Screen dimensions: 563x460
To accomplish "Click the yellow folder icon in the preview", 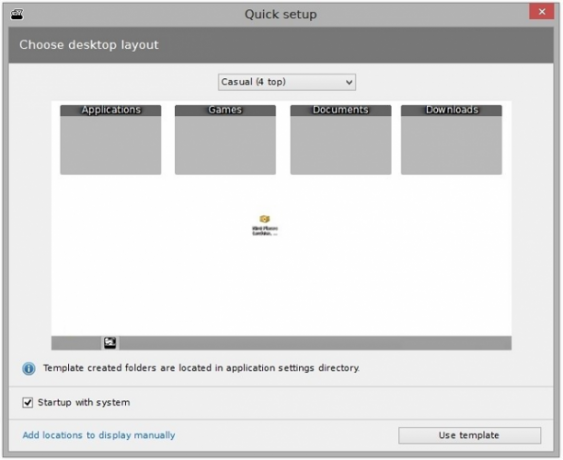I will pyautogui.click(x=265, y=219).
